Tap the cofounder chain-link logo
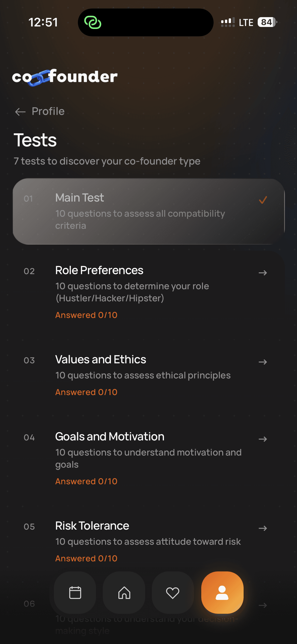This screenshot has width=297, height=644. 65,77
